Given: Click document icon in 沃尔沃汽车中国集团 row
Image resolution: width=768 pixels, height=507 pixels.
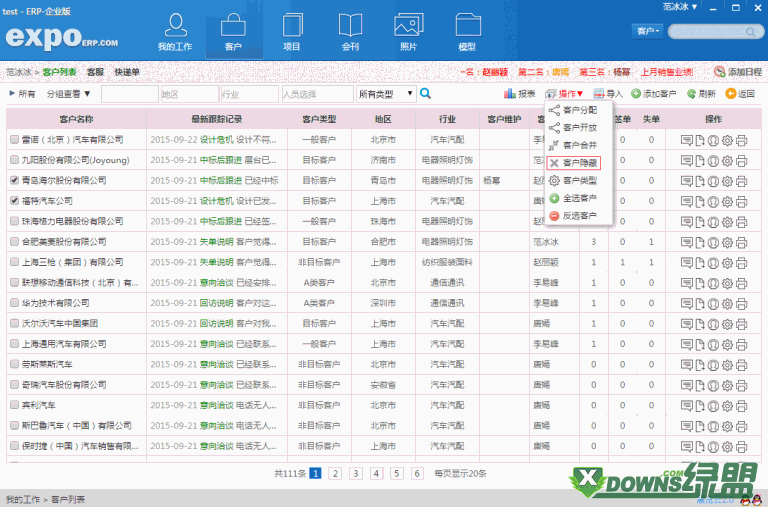Looking at the screenshot, I should tap(700, 324).
